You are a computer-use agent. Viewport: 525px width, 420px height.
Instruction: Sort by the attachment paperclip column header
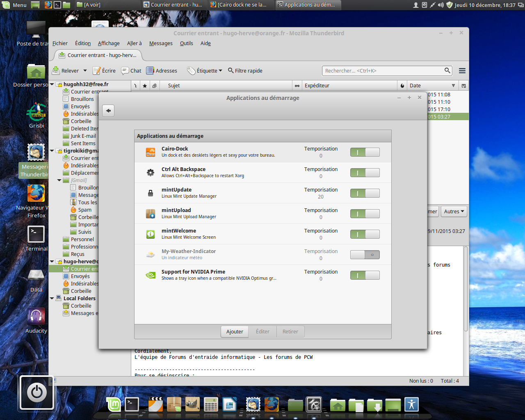154,85
